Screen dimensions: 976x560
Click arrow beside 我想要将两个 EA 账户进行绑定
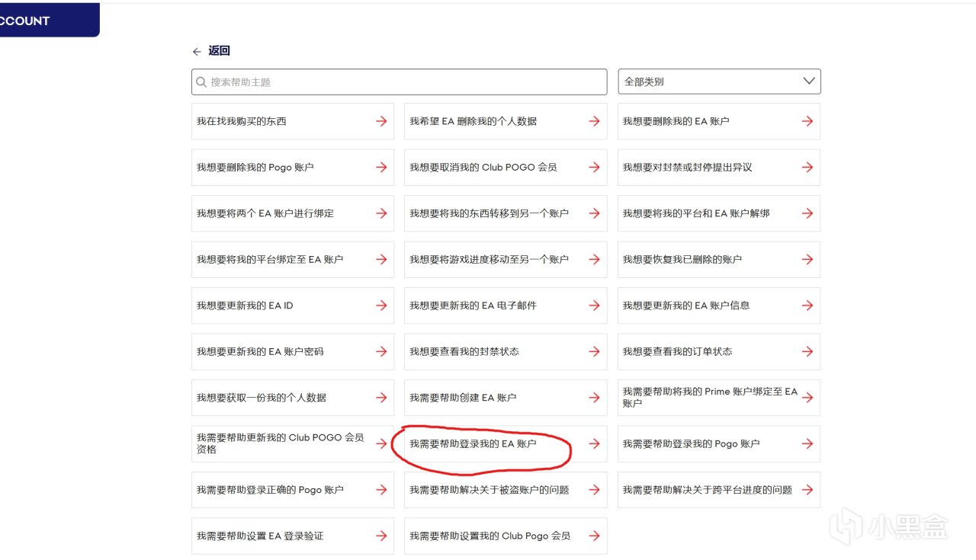[x=381, y=213]
